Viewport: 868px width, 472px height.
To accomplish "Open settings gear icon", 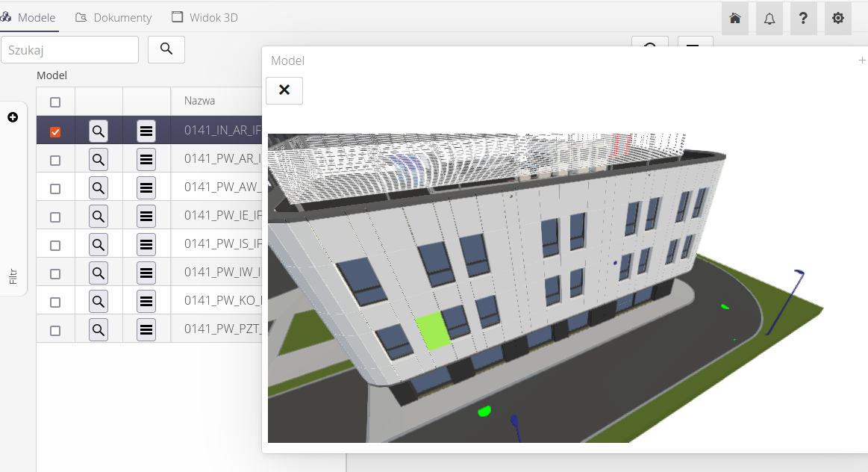I will point(838,19).
